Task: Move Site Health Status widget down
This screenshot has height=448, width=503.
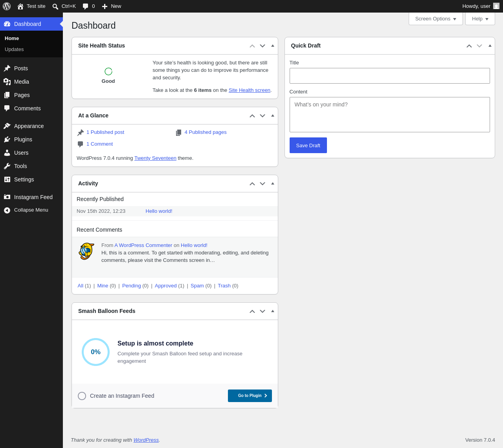Action: [263, 46]
